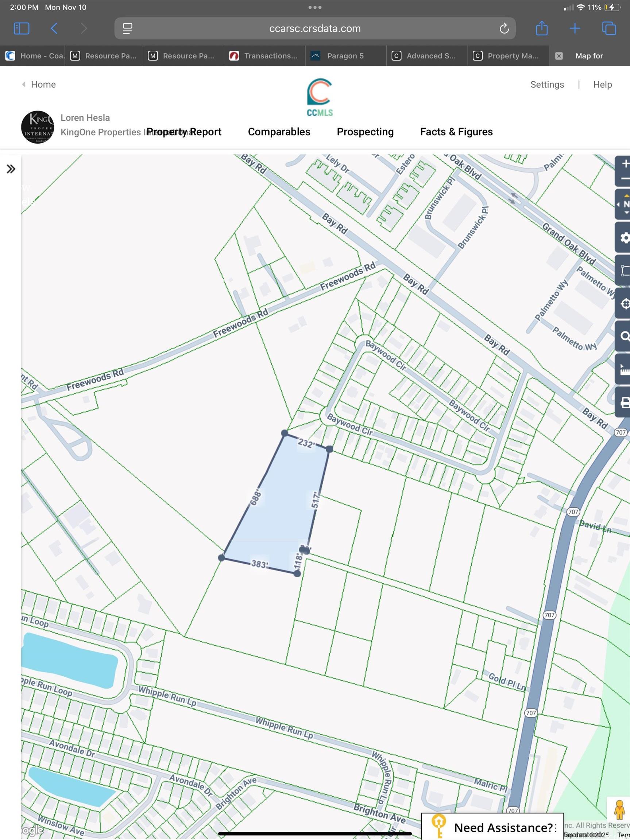630x840 pixels.
Task: Switch to the Paragon 5 browser tab
Action: pyautogui.click(x=345, y=56)
